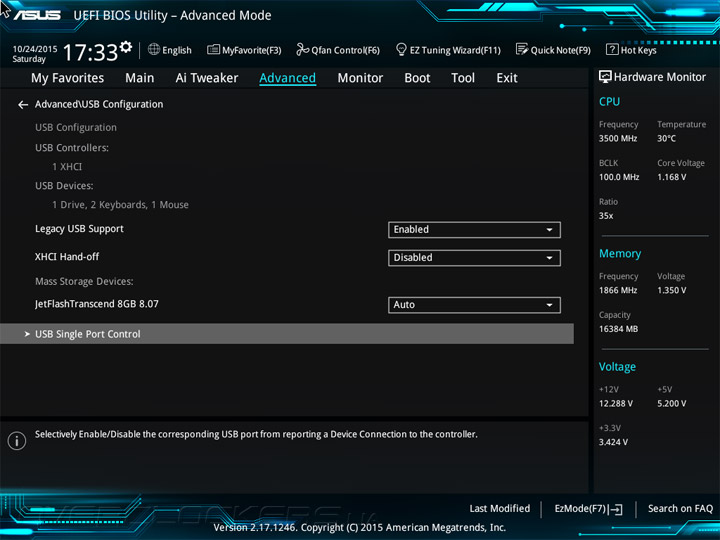
Task: Click the Memory heading in Hardware Monitor
Action: point(620,253)
